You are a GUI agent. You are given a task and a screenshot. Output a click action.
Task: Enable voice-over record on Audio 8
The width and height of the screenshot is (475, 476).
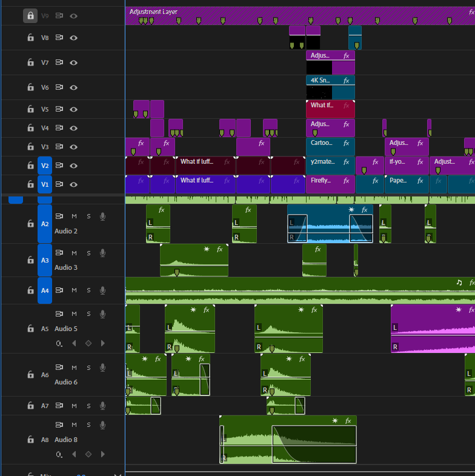103,424
